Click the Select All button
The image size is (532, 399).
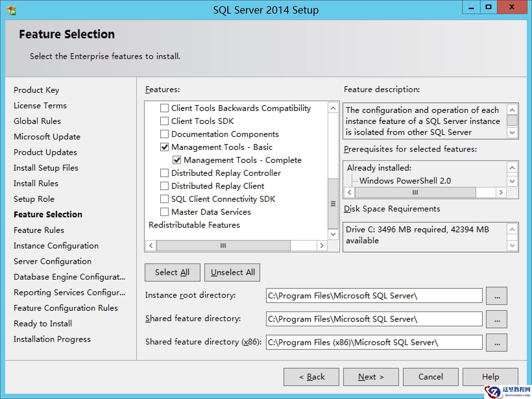(x=172, y=272)
